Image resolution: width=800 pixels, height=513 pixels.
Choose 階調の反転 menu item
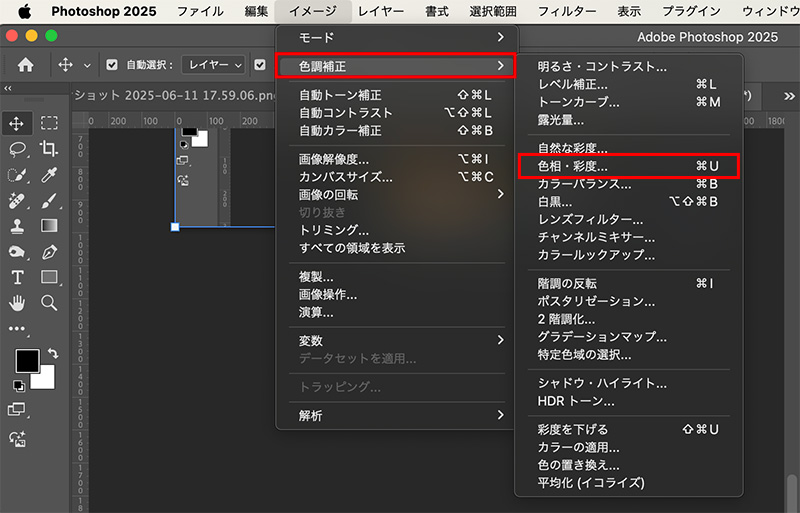[x=629, y=283]
